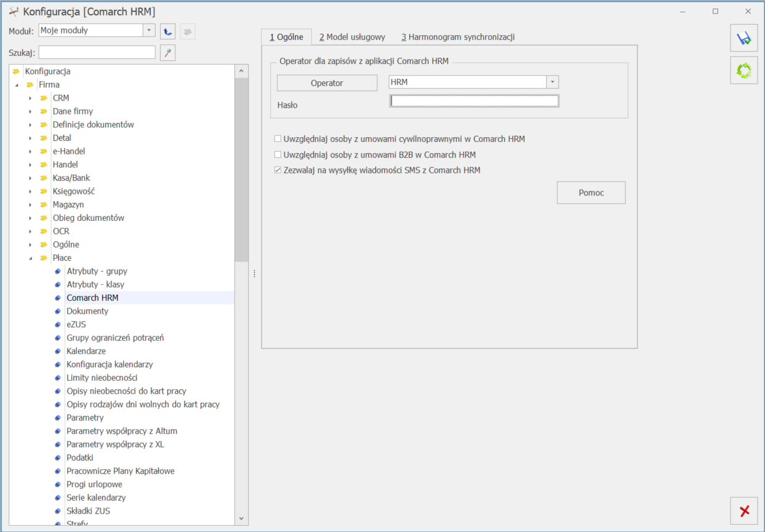Open the Operator HRM dropdown
Viewport: 765px width, 532px height.
coord(552,82)
